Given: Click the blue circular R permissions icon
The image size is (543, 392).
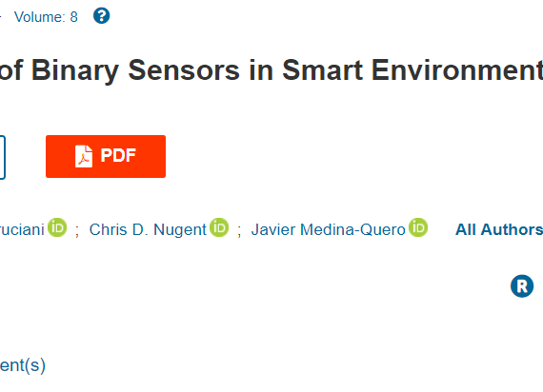Looking at the screenshot, I should coord(522,286).
